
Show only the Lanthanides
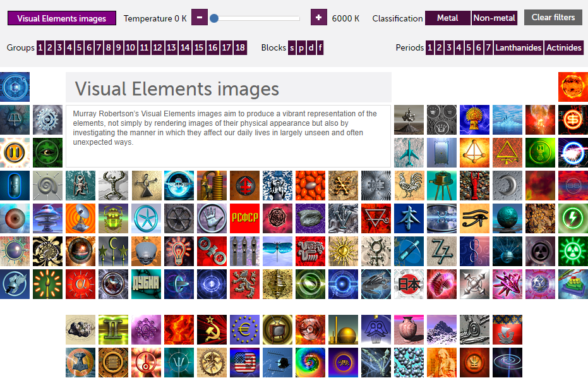tap(519, 47)
